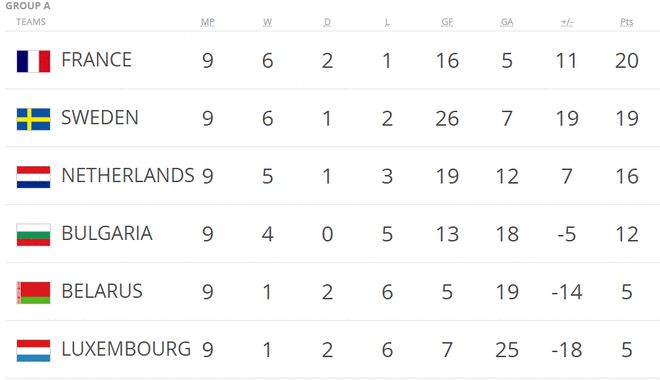
Task: Select the NETHERLANDS team name
Action: pyautogui.click(x=128, y=175)
